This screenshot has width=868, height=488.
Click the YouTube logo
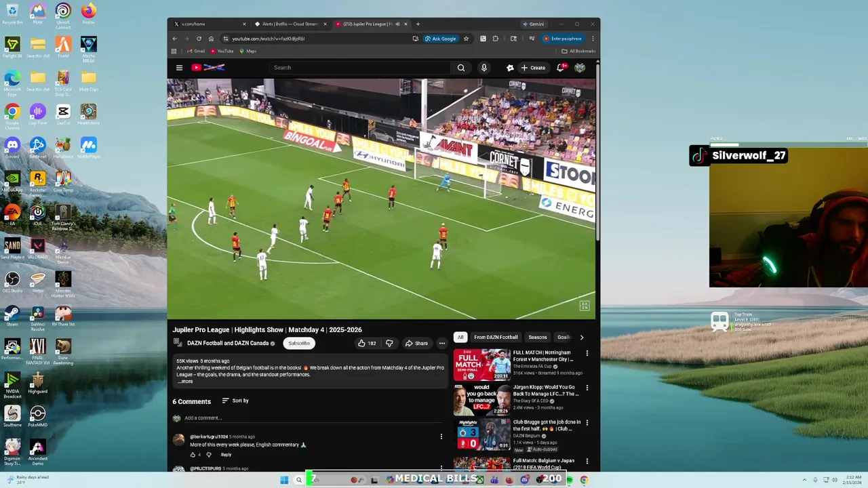[208, 67]
